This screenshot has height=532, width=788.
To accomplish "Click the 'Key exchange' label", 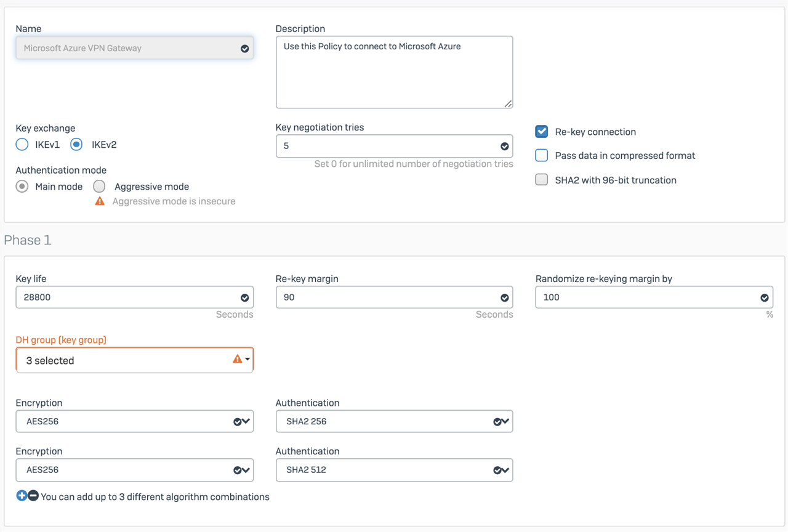I will (x=46, y=128).
